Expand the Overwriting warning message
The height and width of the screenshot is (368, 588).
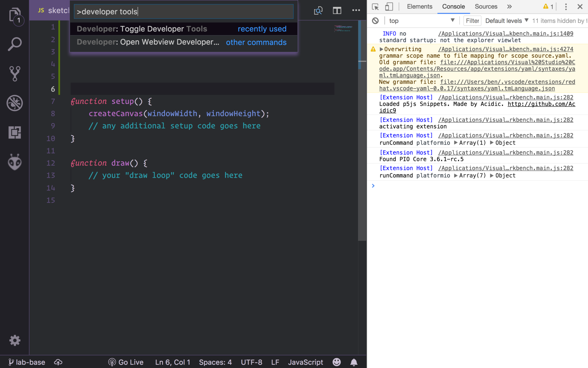[381, 49]
